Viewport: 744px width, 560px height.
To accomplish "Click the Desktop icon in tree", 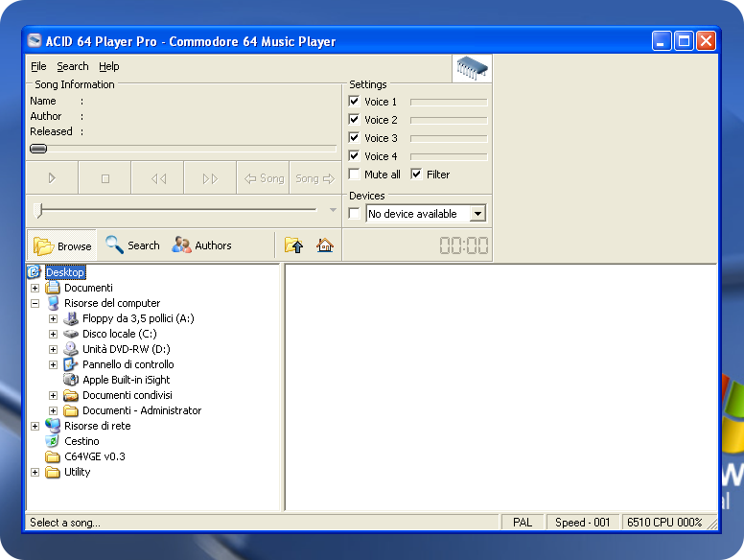I will click(x=35, y=272).
